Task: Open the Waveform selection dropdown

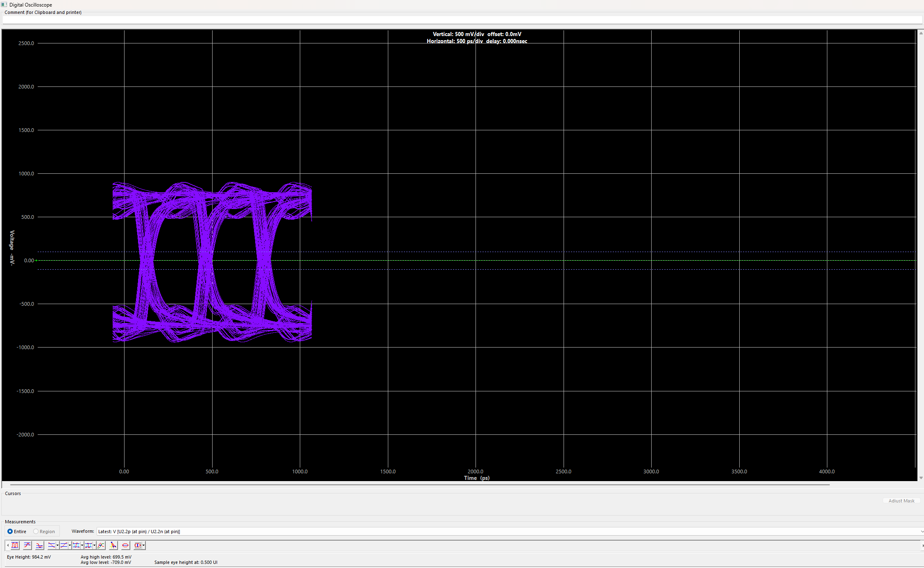Action: [x=921, y=532]
